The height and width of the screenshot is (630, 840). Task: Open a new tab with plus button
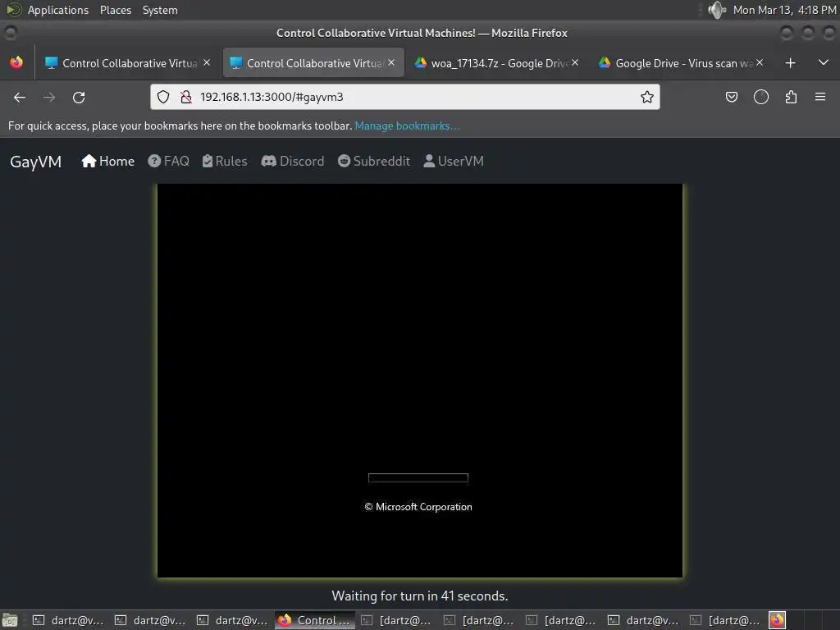[x=790, y=63]
